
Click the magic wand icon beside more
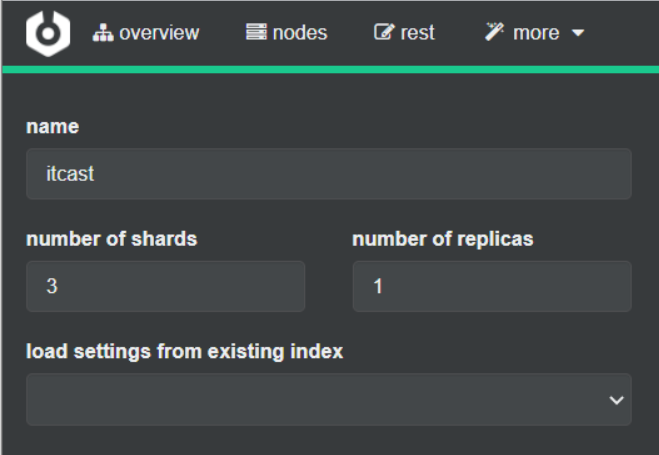click(x=494, y=33)
